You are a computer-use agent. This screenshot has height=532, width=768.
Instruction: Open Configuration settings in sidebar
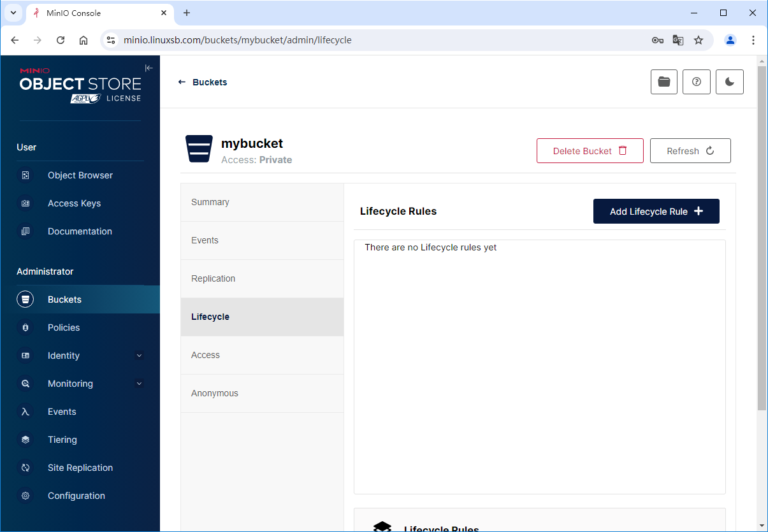tap(76, 496)
